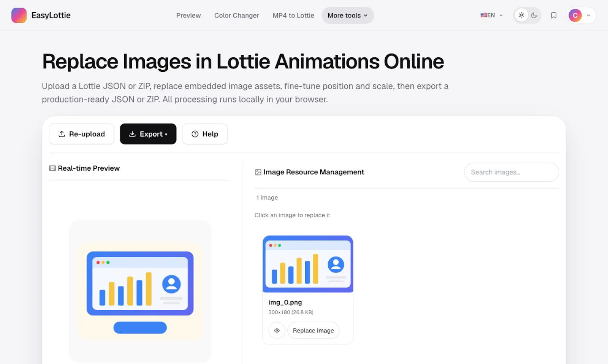Click the Real-time Preview animation
Image resolution: width=608 pixels, height=364 pixels.
(x=140, y=291)
